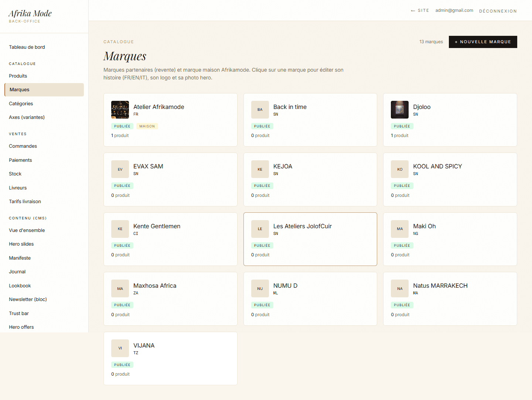Click the KE avatar of KEJOA
The width and height of the screenshot is (532, 400).
click(260, 169)
